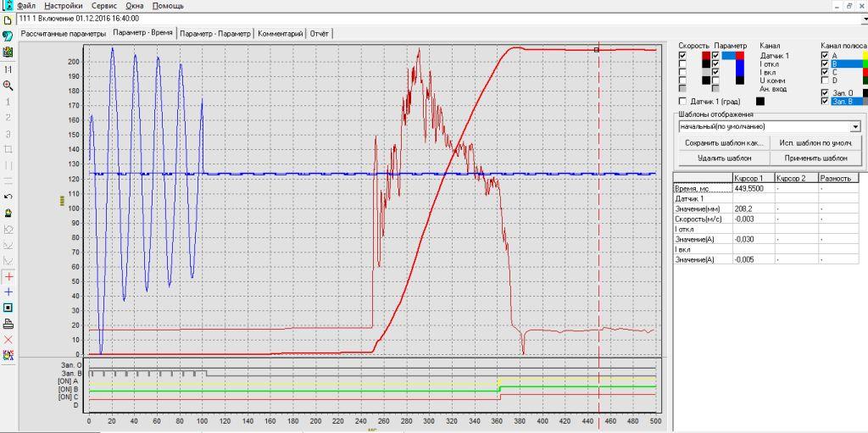The width and height of the screenshot is (868, 433).
Task: Click the new document icon in left toolbar
Action: click(x=8, y=19)
